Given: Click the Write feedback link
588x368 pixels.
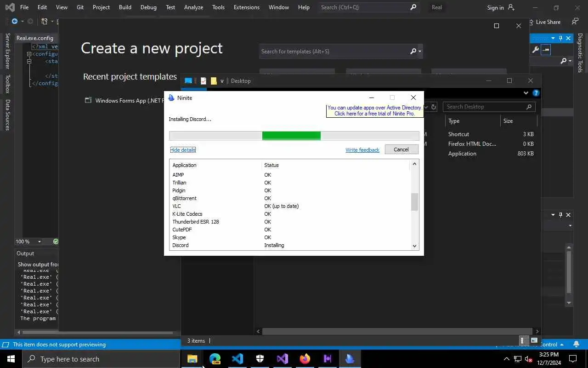Looking at the screenshot, I should coord(362,150).
